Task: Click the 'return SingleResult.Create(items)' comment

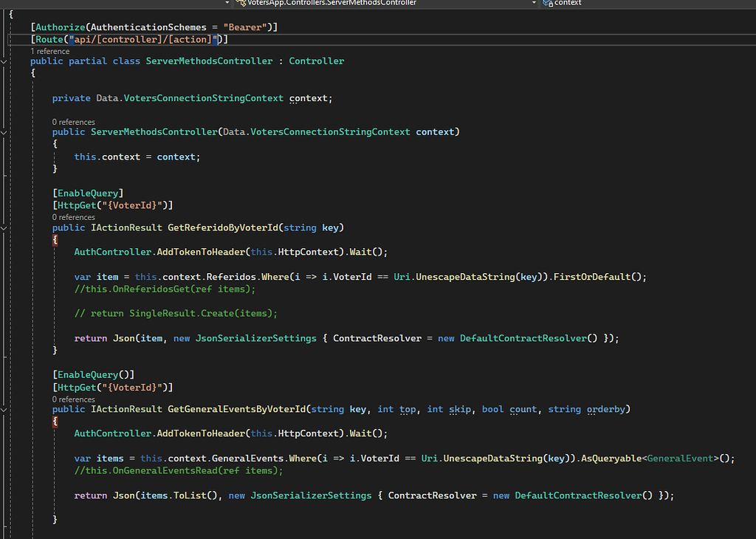Action: click(x=176, y=314)
